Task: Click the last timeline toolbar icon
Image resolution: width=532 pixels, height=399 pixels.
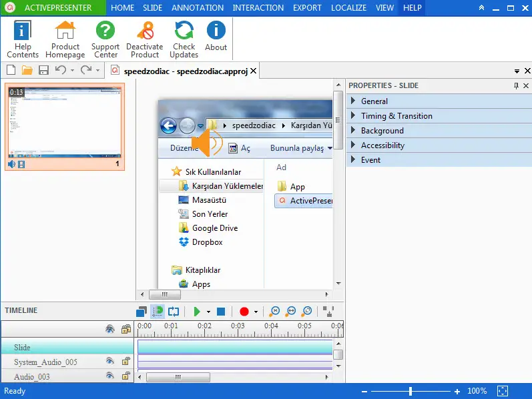Action: coord(328,311)
